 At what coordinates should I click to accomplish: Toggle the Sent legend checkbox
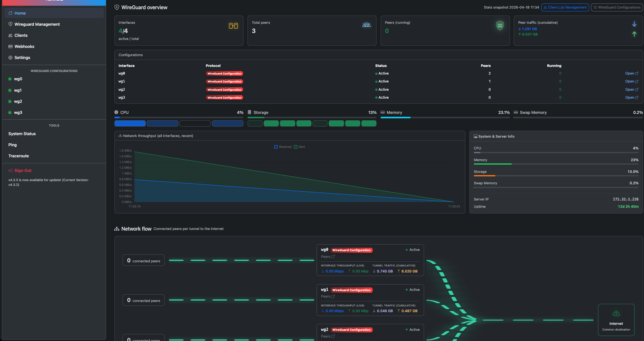point(296,147)
